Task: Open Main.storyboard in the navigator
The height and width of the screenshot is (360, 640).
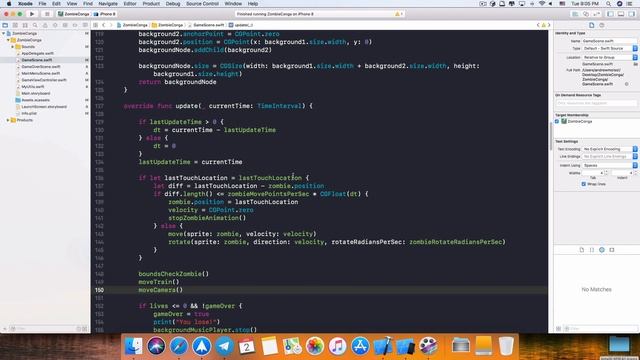Action: point(36,93)
